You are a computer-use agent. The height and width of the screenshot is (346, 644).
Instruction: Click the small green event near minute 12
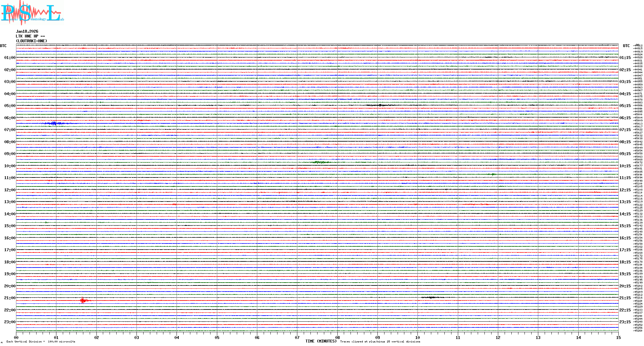493,174
